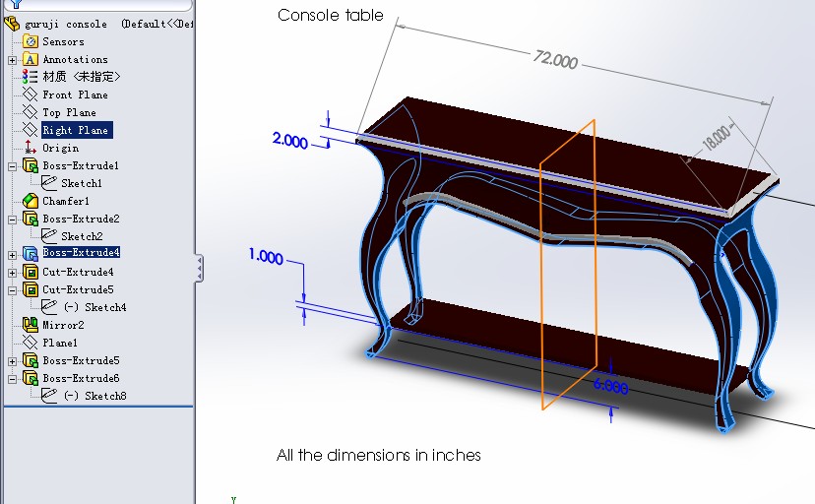Image resolution: width=815 pixels, height=504 pixels.
Task: Click the Boss-Extrude1 feature icon
Action: coord(31,165)
